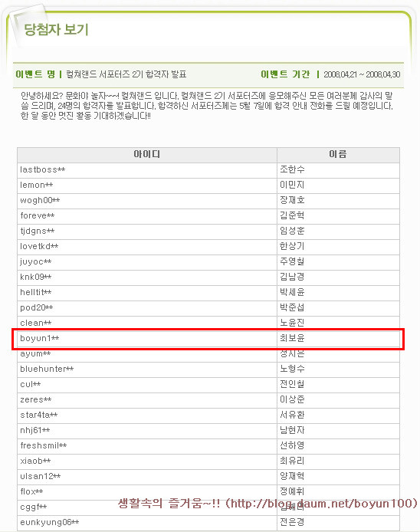
Task: Select the ID cell helltit**
Action: [147, 293]
